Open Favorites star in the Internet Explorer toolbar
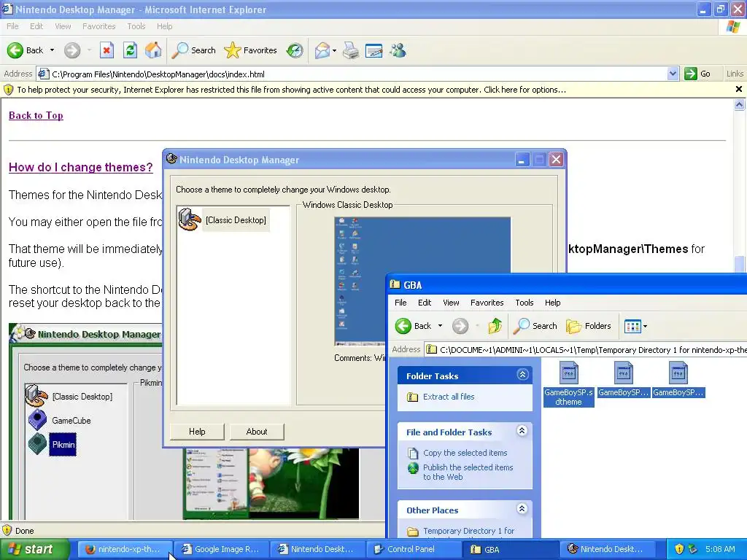This screenshot has height=560, width=747. [x=250, y=50]
